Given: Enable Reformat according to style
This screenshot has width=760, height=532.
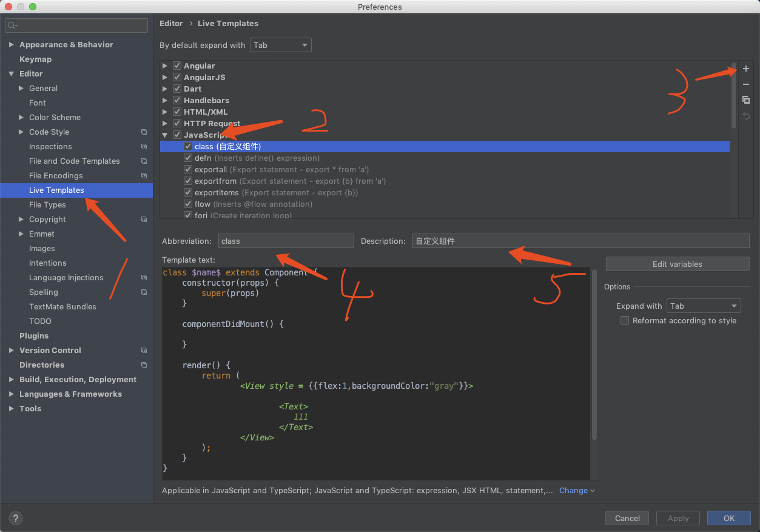Looking at the screenshot, I should [x=624, y=320].
